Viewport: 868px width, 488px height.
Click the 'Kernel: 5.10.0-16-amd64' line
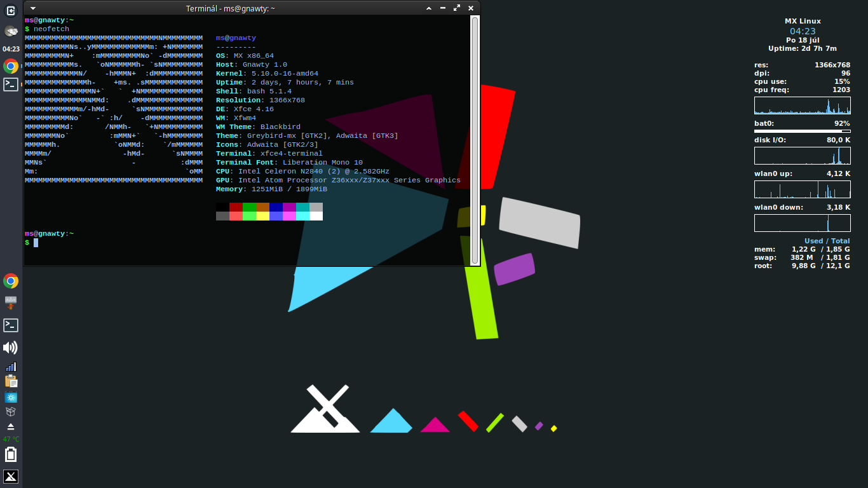point(267,74)
